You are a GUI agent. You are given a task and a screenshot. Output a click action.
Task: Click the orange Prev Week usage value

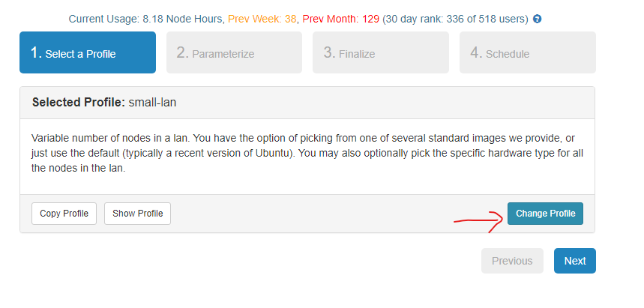coord(262,19)
